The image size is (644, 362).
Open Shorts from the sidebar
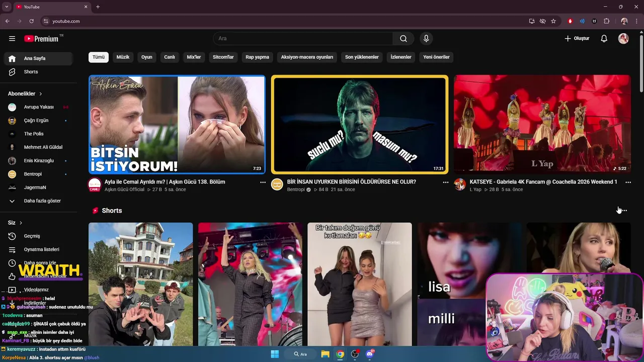coord(38,72)
